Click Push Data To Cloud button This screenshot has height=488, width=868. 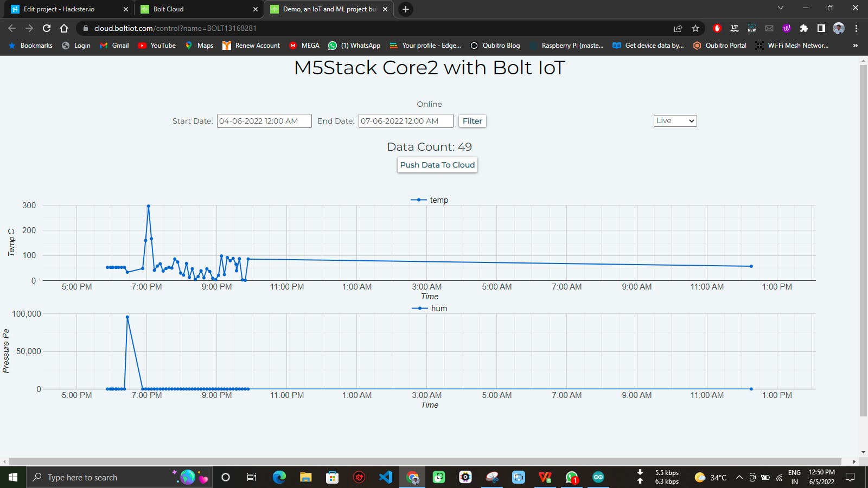pyautogui.click(x=437, y=165)
